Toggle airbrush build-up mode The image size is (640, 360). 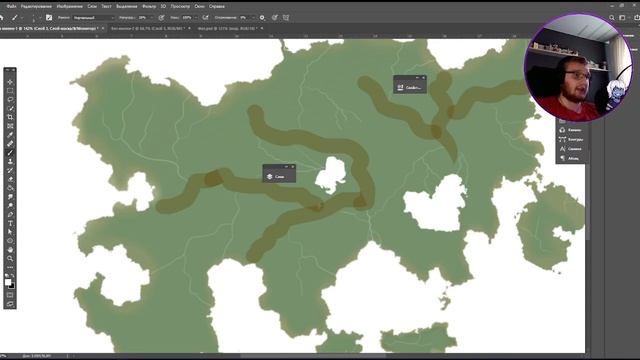pos(205,18)
